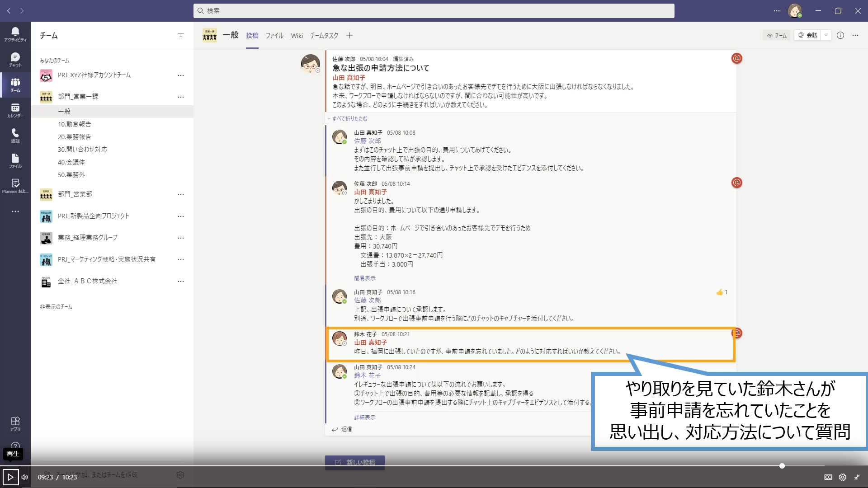Open more options for 全社_ABC株式会社
This screenshot has height=488, width=868.
181,282
